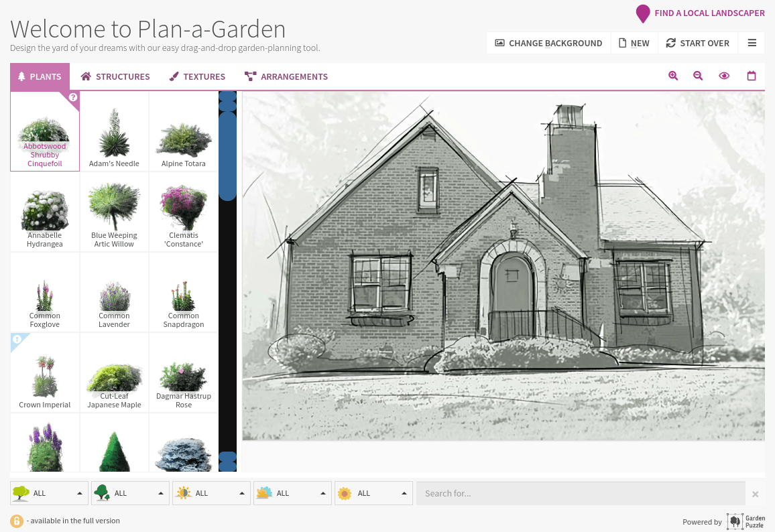775x532 pixels.
Task: Switch to the Structures tab
Action: [115, 76]
